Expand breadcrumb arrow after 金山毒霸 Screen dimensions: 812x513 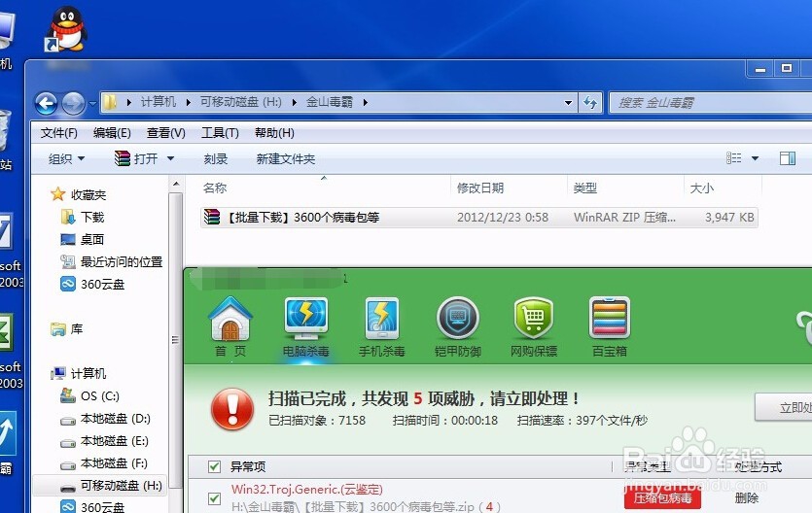click(366, 102)
